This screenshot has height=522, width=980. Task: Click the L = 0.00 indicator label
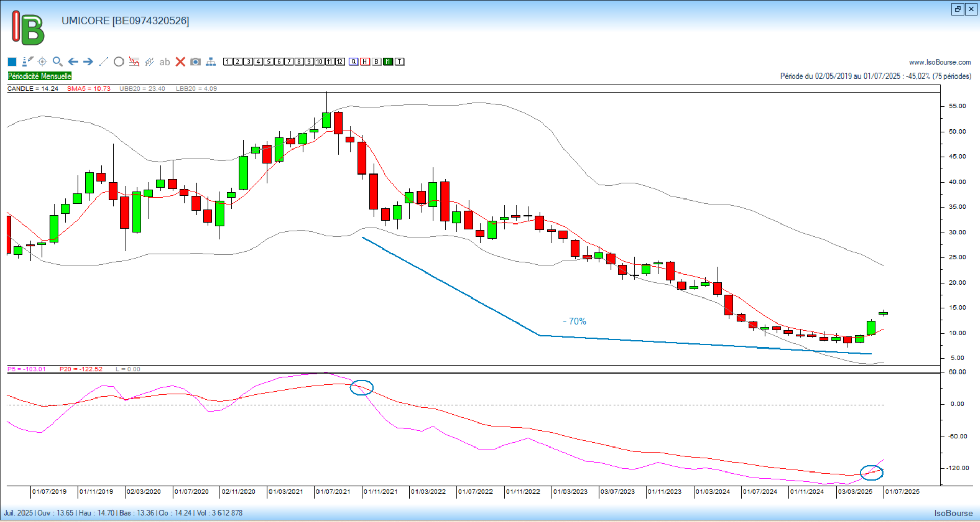[128, 369]
